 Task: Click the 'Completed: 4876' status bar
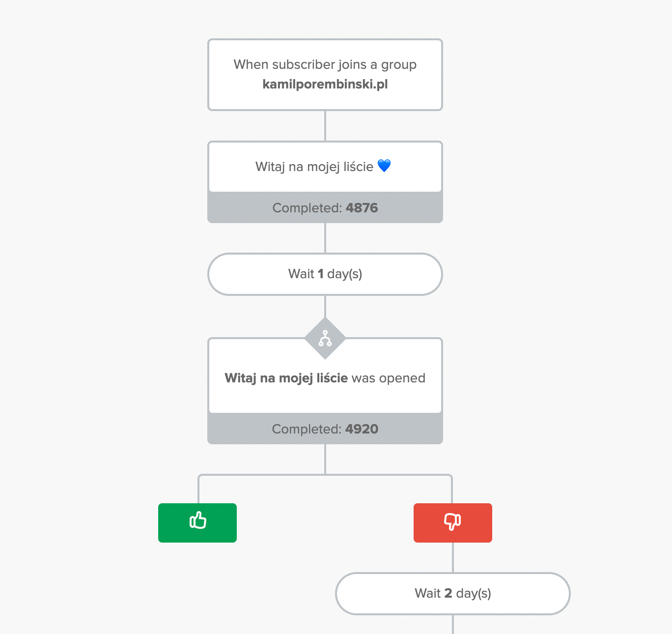325,207
